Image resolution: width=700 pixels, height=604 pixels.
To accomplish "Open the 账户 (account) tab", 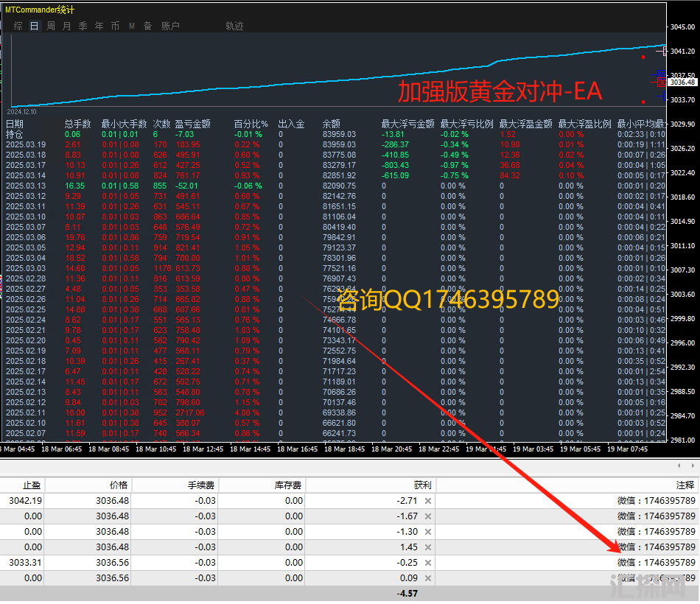I will tap(170, 26).
